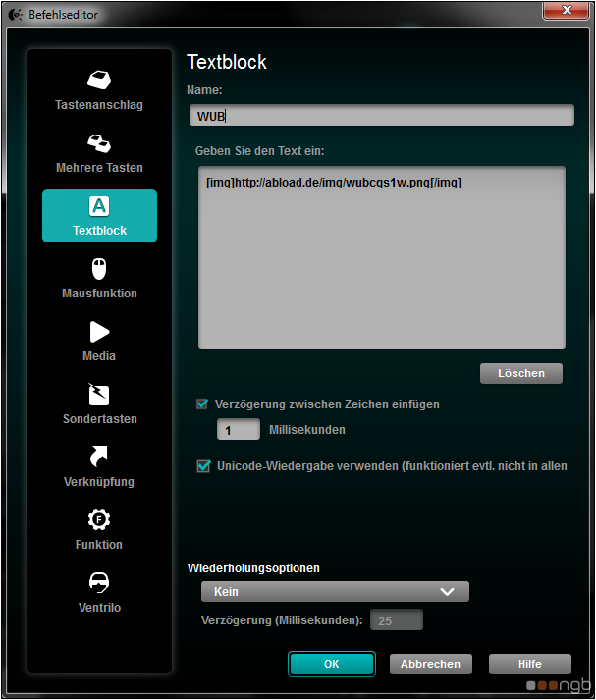The image size is (596, 700).
Task: Close the Befehlseditor window
Action: [x=568, y=11]
